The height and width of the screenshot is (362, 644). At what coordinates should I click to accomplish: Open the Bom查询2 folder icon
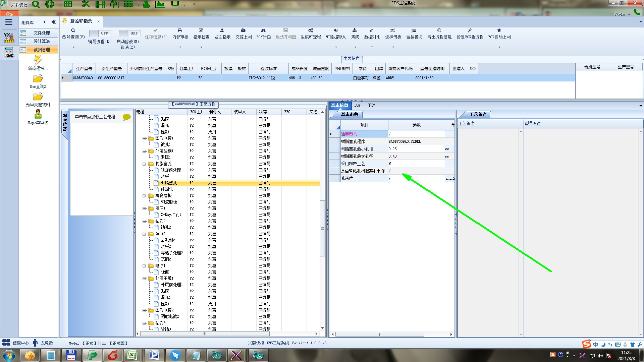click(x=38, y=79)
